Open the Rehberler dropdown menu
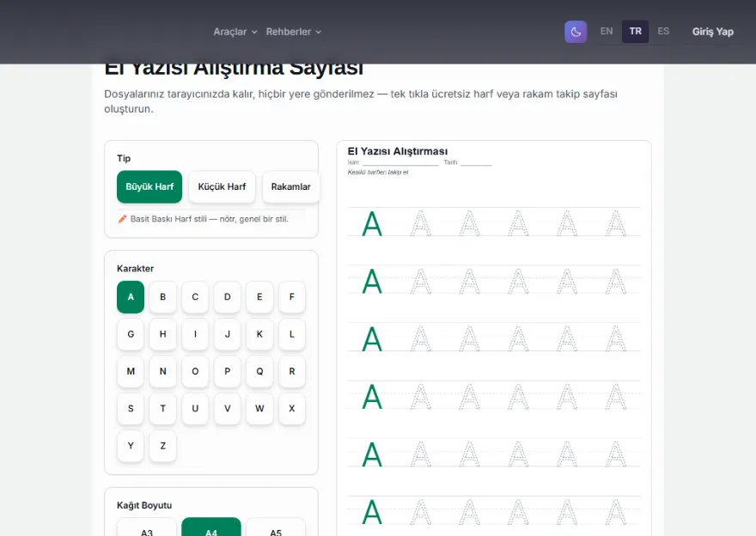756x536 pixels. tap(293, 32)
